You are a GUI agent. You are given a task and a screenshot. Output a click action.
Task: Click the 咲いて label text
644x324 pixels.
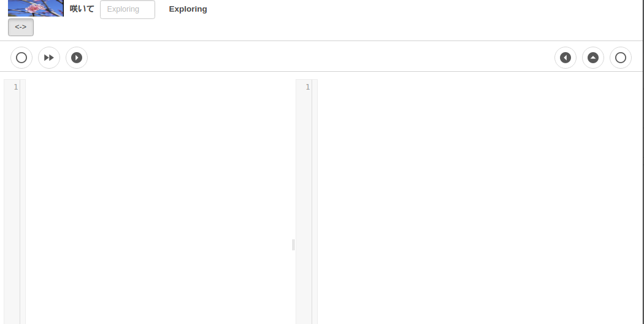[82, 9]
